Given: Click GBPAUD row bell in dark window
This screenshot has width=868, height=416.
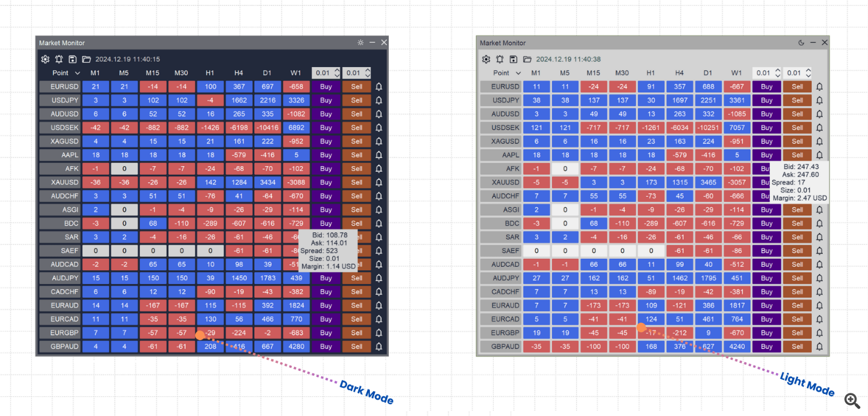Looking at the screenshot, I should (x=379, y=347).
